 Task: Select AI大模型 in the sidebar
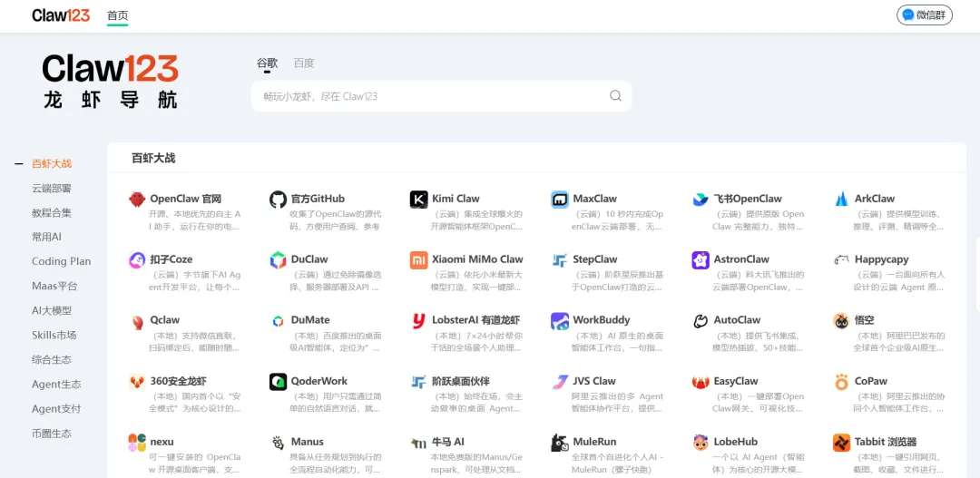coord(52,310)
